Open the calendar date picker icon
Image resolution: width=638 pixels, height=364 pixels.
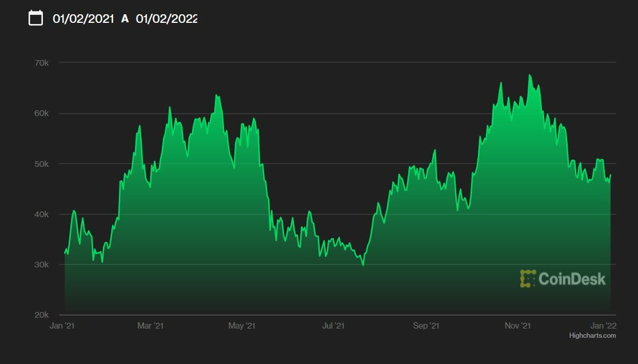(36, 18)
